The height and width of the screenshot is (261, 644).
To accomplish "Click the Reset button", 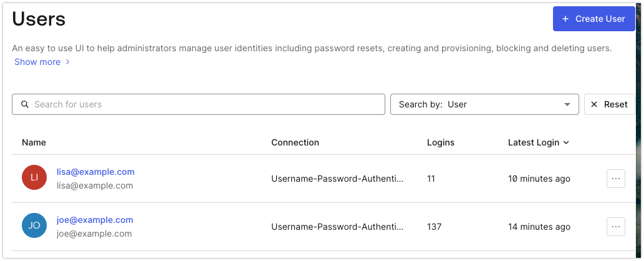I will (609, 104).
